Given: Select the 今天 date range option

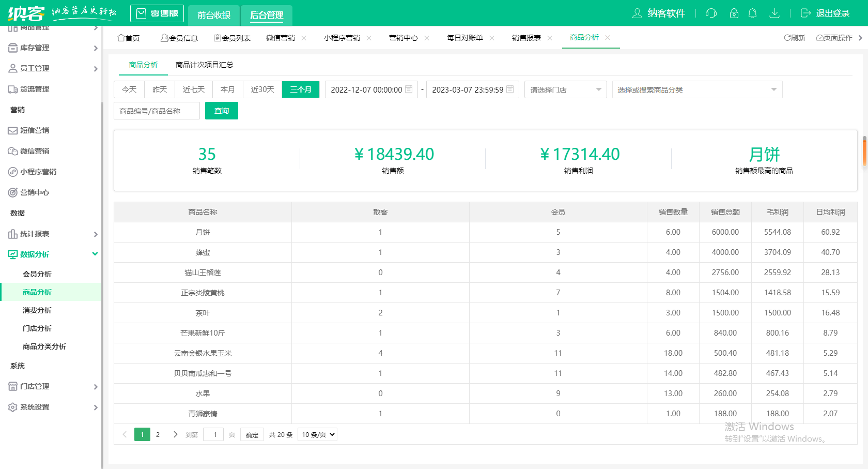Looking at the screenshot, I should tap(129, 89).
